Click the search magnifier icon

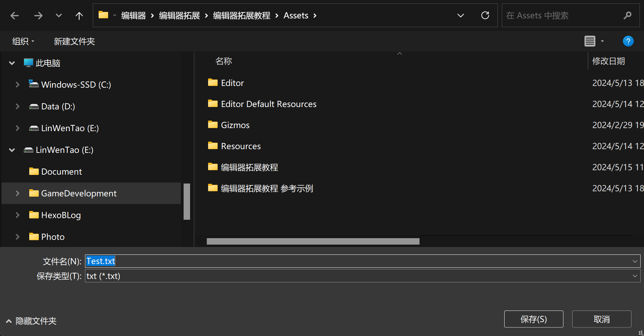(627, 15)
